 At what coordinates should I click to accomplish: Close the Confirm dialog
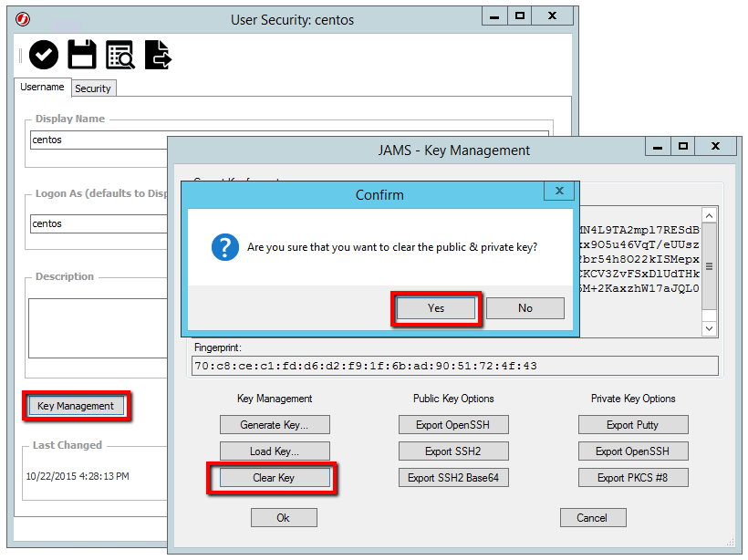click(559, 191)
